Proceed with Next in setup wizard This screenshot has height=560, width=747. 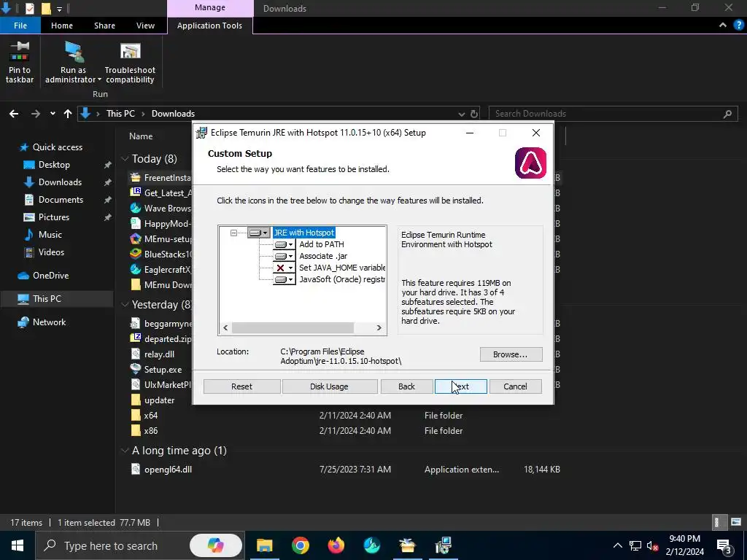click(x=461, y=386)
